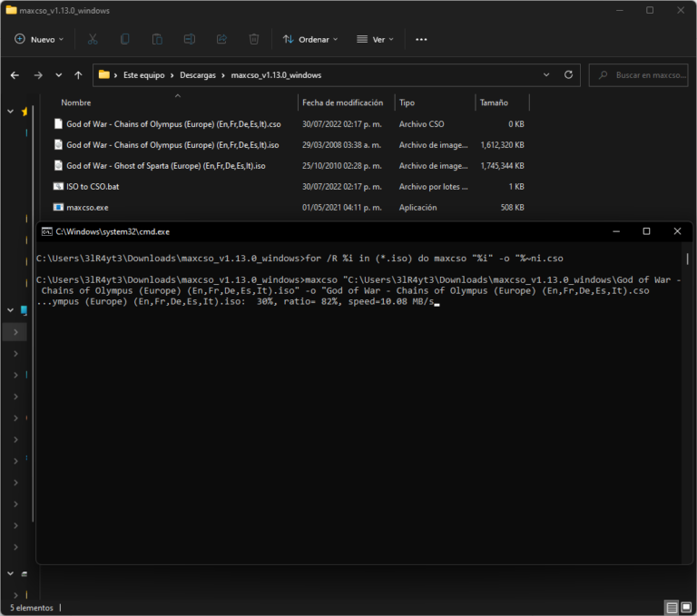Switch to details view in status bar
The image size is (697, 616).
(672, 607)
